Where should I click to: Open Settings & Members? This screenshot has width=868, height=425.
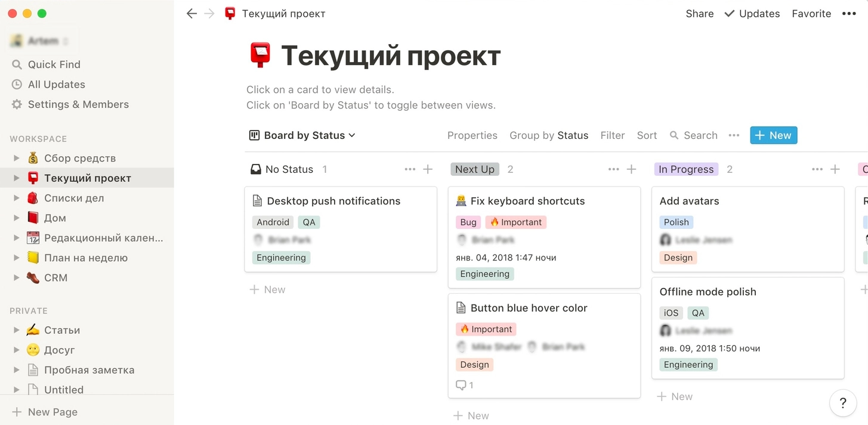[78, 104]
